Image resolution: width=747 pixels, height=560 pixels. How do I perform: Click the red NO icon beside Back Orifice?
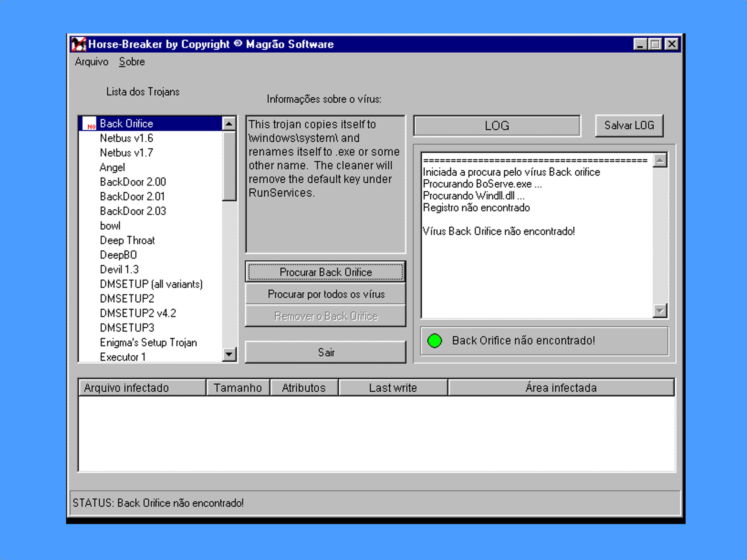tap(90, 124)
